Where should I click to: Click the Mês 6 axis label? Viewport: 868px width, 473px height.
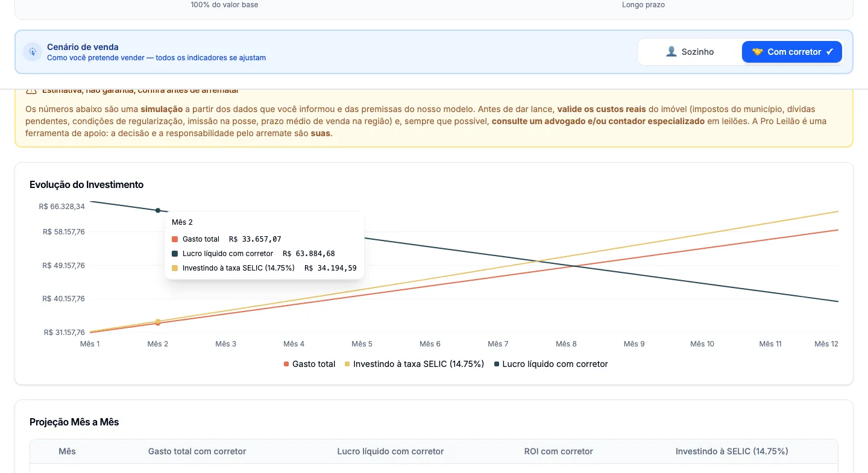pyautogui.click(x=430, y=344)
